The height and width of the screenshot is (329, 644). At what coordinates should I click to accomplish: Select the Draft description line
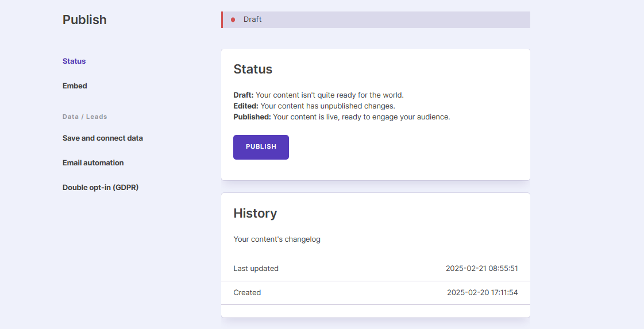click(x=318, y=95)
